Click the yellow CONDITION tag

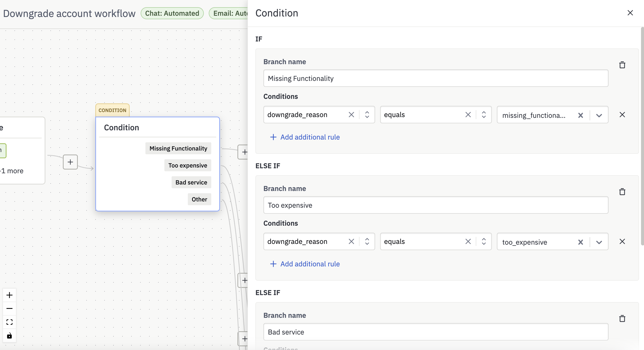[112, 110]
